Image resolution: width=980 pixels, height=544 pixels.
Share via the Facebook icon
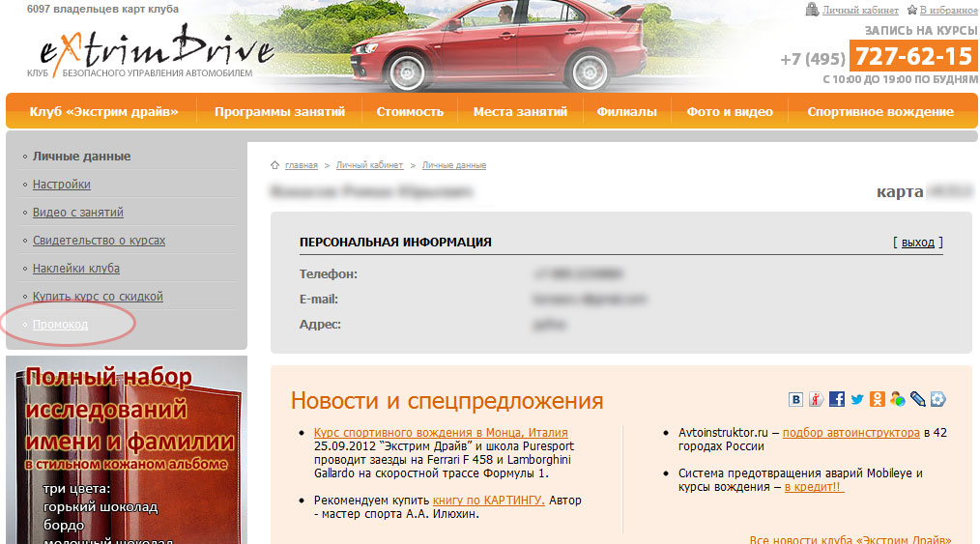pyautogui.click(x=837, y=399)
